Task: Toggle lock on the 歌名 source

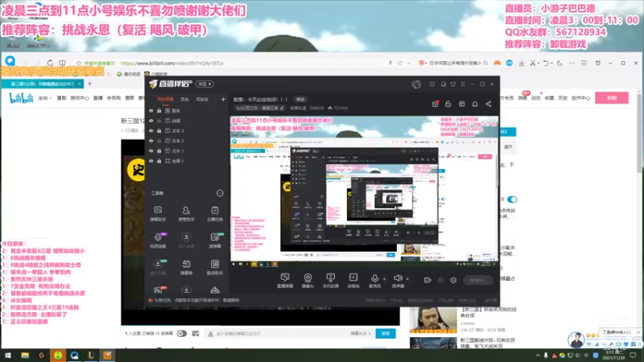Action: (159, 111)
